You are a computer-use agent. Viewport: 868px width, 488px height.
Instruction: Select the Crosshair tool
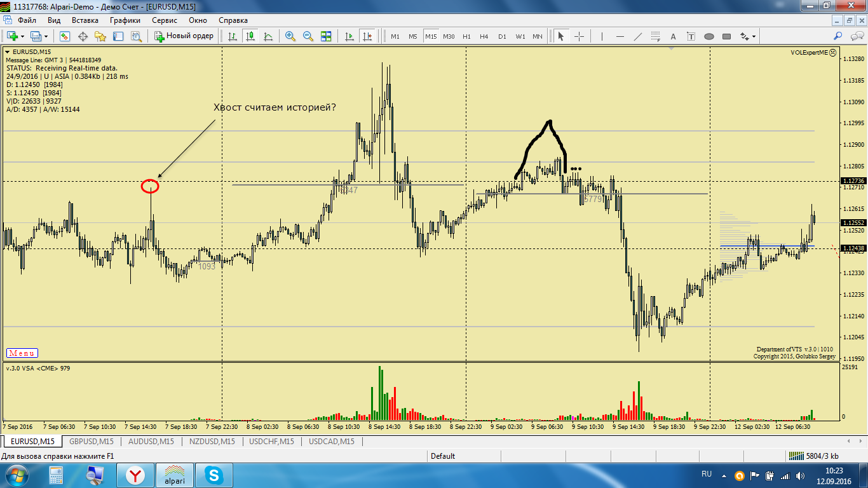[x=579, y=36]
